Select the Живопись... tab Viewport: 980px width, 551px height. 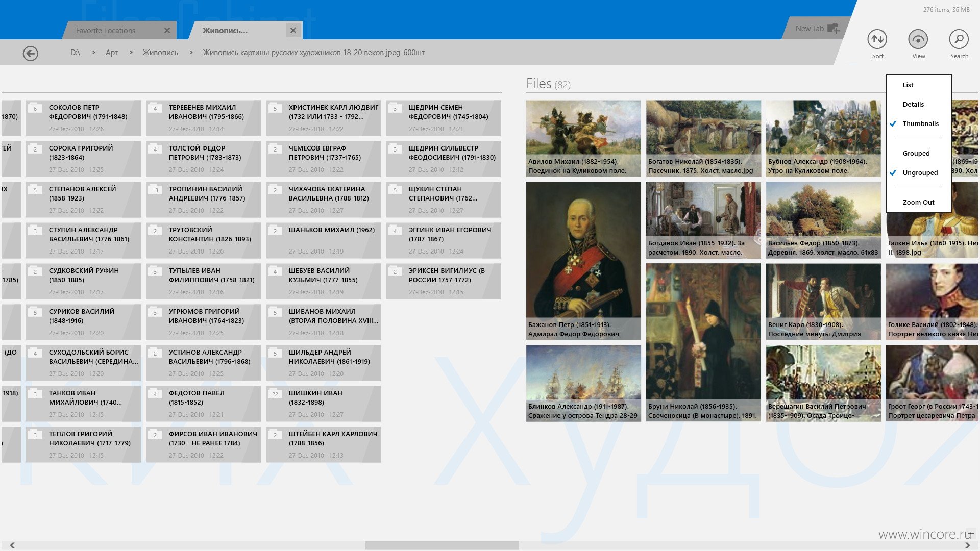click(x=225, y=31)
